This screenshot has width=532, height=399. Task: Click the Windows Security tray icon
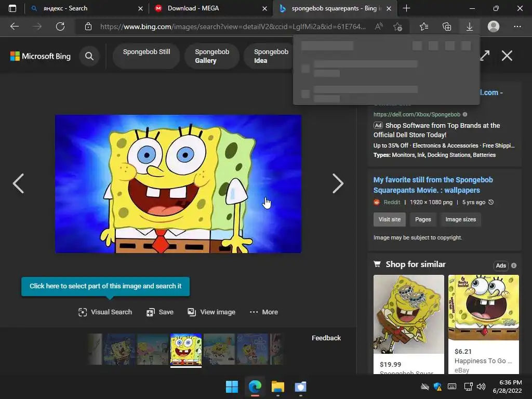437,387
